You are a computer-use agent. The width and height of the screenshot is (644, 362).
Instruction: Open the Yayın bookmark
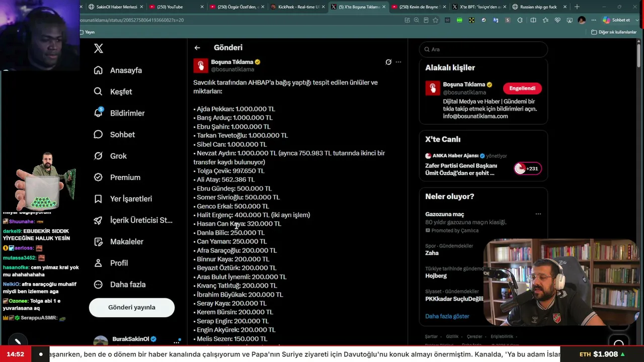tap(88, 32)
